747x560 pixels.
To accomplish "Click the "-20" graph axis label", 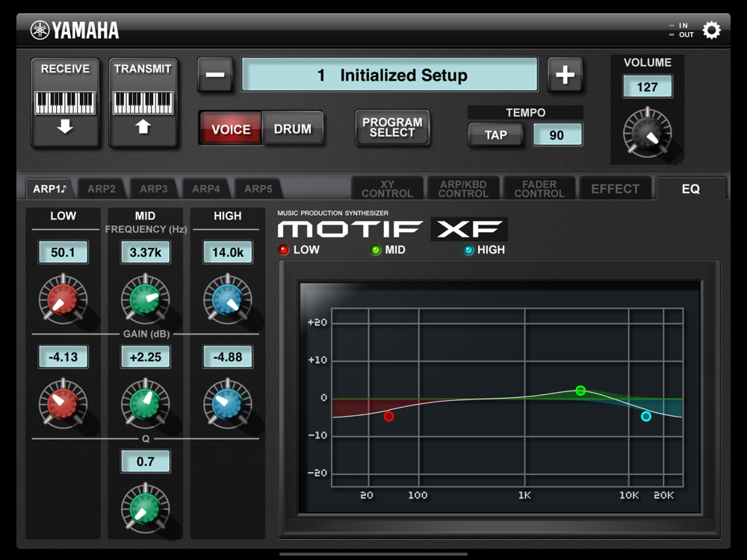I will coord(317,473).
